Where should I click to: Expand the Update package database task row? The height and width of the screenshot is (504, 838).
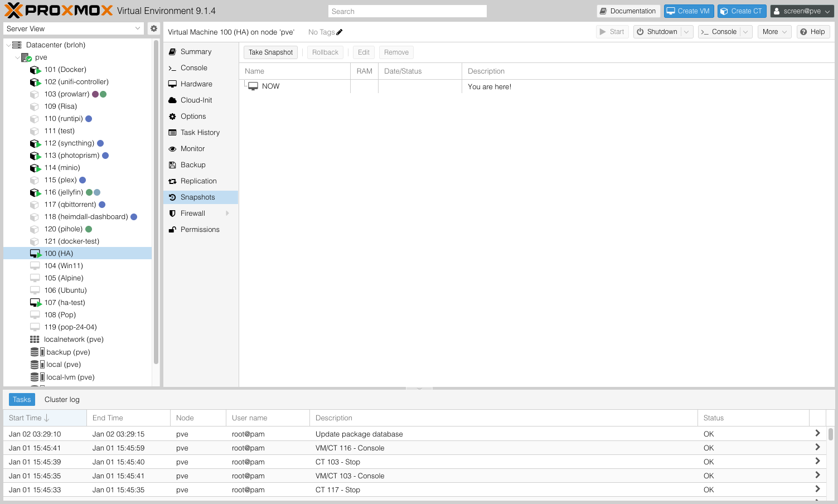pyautogui.click(x=817, y=434)
